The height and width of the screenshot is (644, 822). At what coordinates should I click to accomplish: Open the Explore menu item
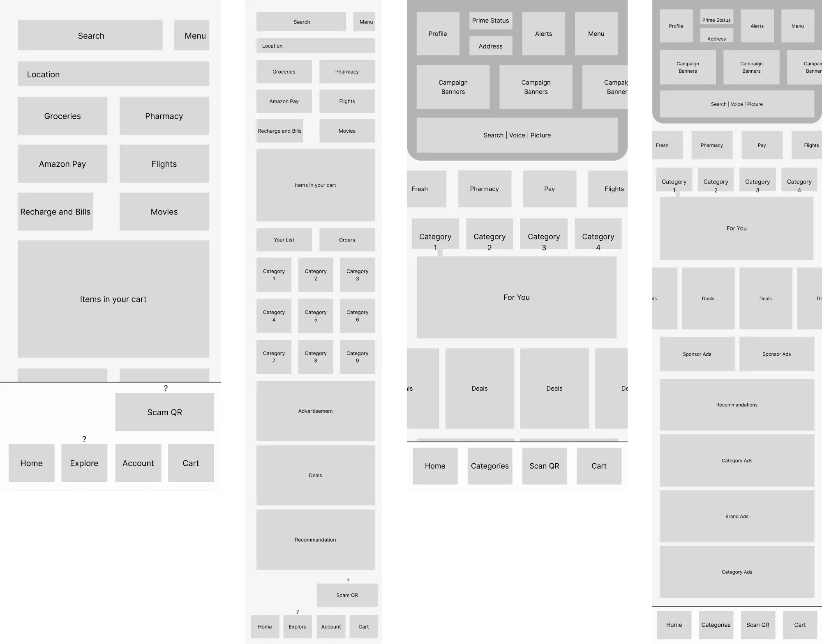tap(84, 462)
